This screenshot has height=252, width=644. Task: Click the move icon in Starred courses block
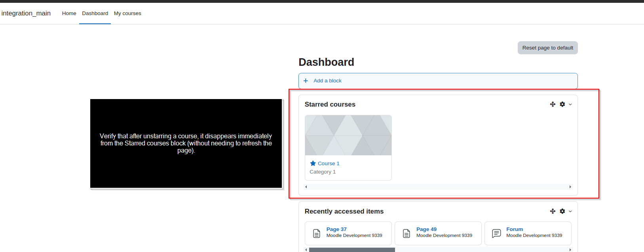tap(553, 104)
